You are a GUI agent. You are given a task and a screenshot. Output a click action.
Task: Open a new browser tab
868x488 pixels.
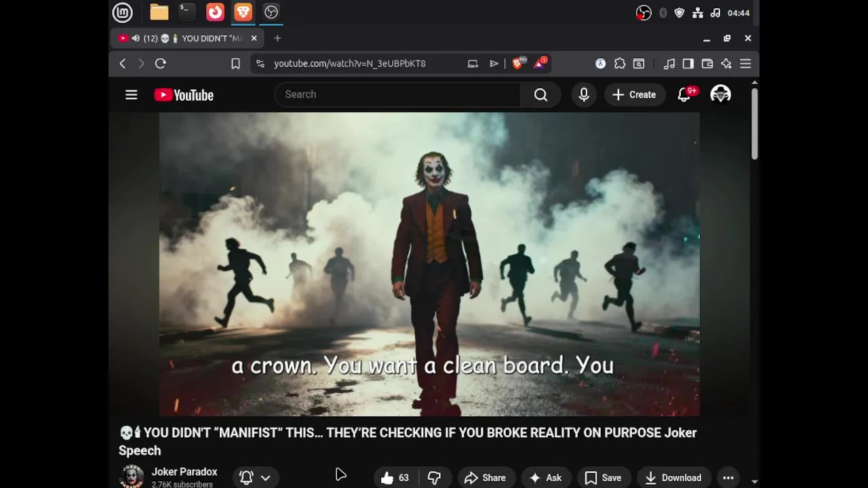click(277, 39)
